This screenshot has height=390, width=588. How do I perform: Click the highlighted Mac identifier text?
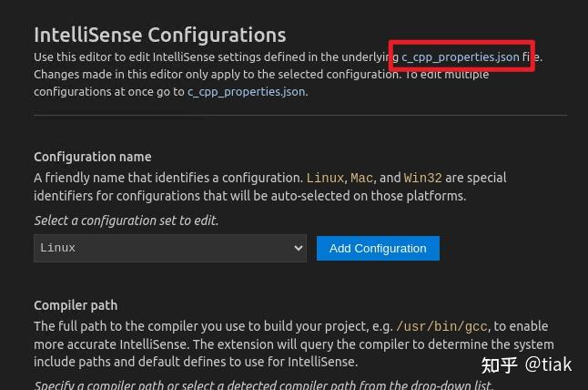[361, 178]
